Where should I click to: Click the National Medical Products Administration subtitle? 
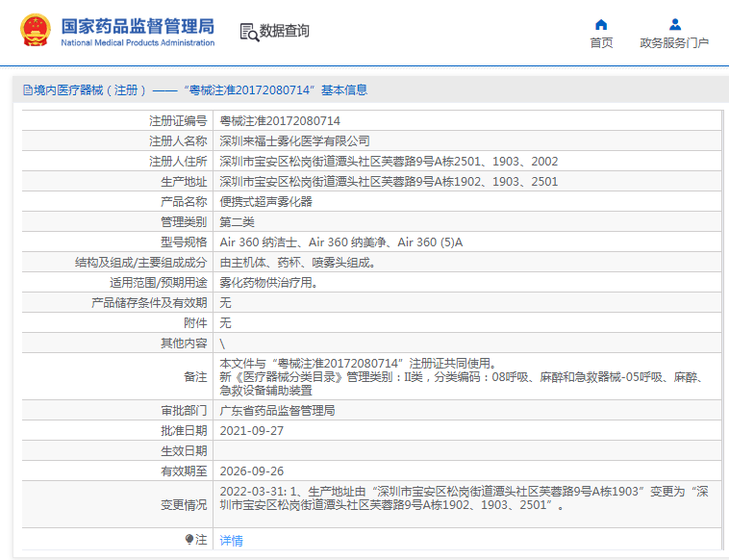pyautogui.click(x=138, y=43)
